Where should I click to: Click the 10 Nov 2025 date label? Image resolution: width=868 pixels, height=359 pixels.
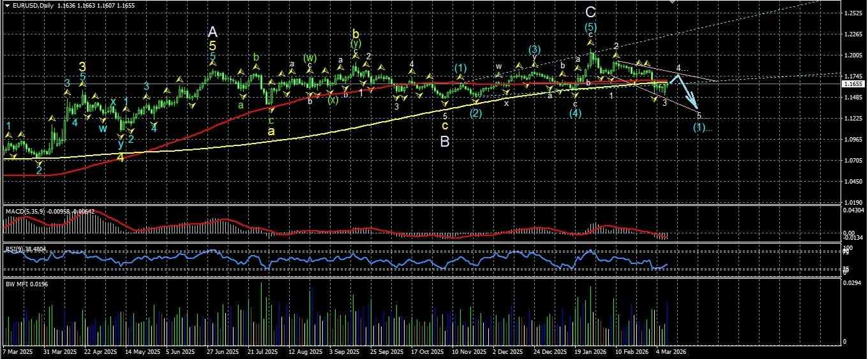click(x=468, y=351)
